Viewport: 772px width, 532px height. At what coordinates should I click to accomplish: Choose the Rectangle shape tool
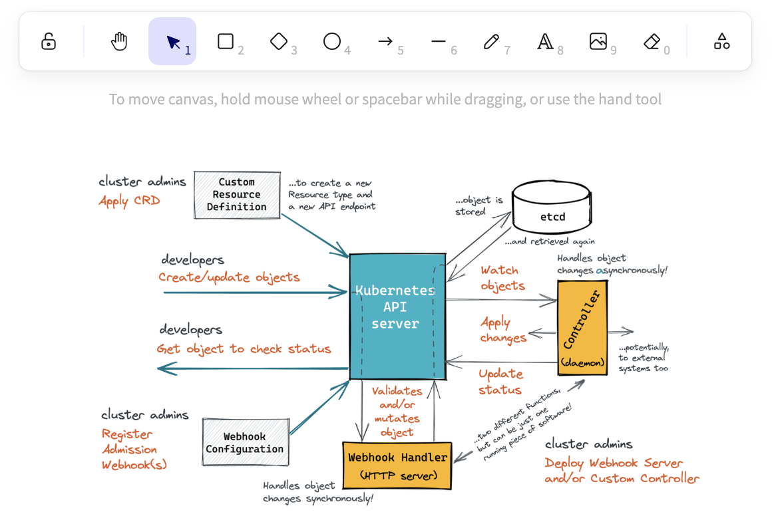tap(226, 41)
